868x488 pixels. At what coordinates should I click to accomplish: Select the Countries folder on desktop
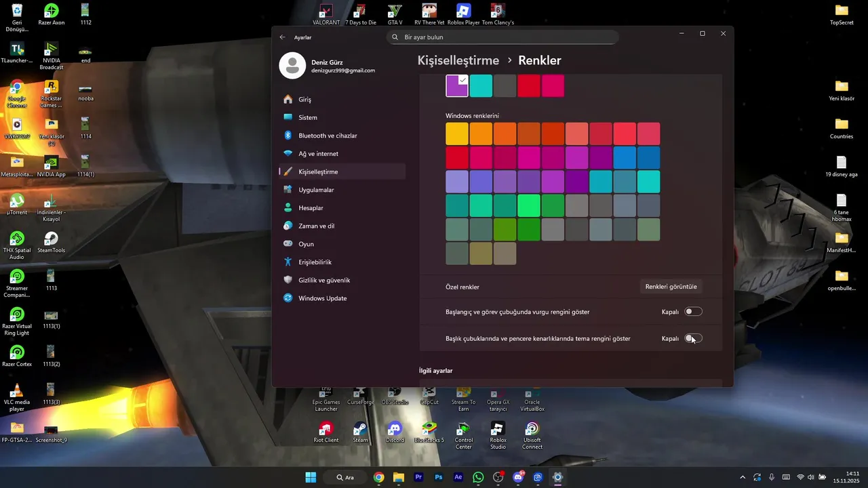[842, 128]
